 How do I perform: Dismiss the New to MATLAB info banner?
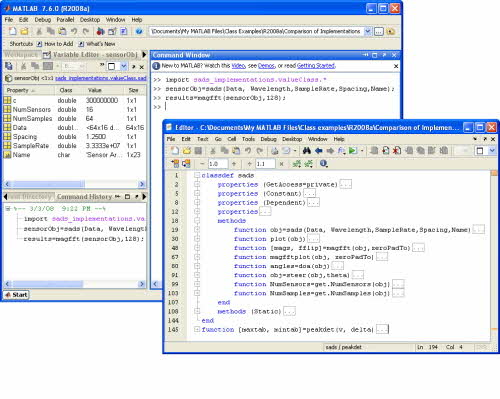point(396,66)
